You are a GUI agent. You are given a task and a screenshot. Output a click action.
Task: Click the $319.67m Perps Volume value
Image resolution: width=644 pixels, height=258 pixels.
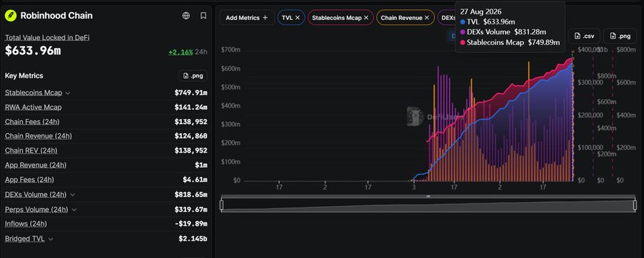click(190, 209)
